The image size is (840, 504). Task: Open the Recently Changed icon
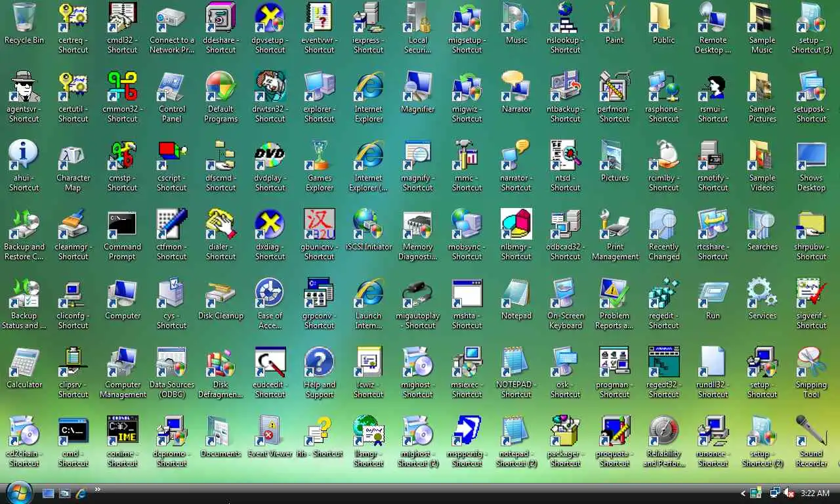pyautogui.click(x=664, y=224)
